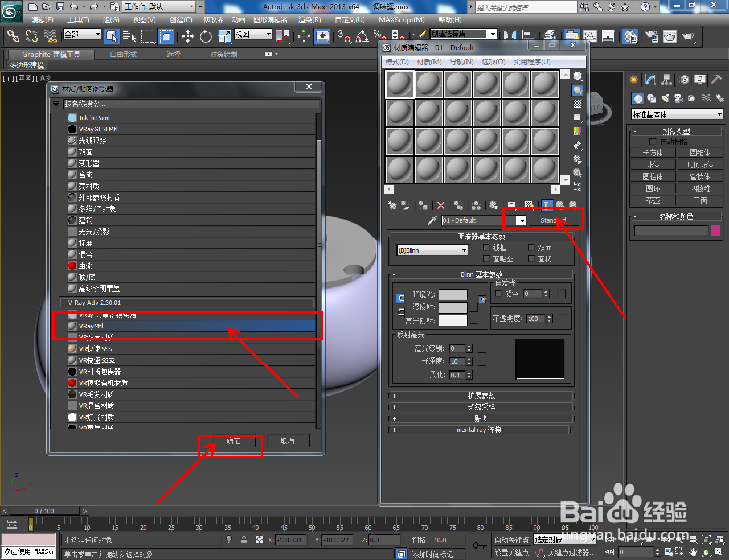
Task: Open Select by Name list icon
Action: (x=129, y=36)
